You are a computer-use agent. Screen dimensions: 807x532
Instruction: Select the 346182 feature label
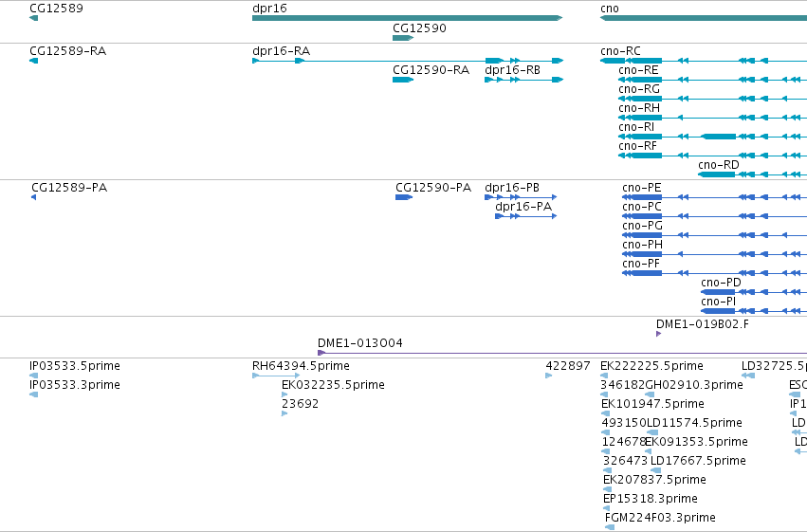[622, 385]
